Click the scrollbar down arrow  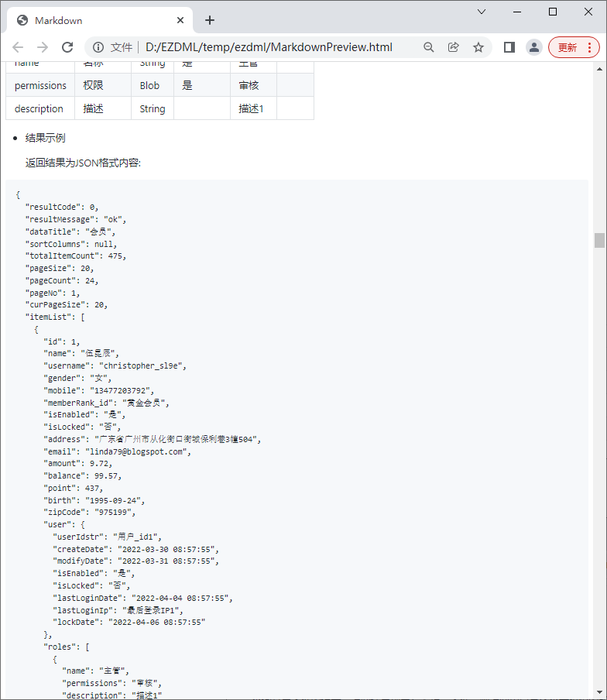pyautogui.click(x=599, y=692)
